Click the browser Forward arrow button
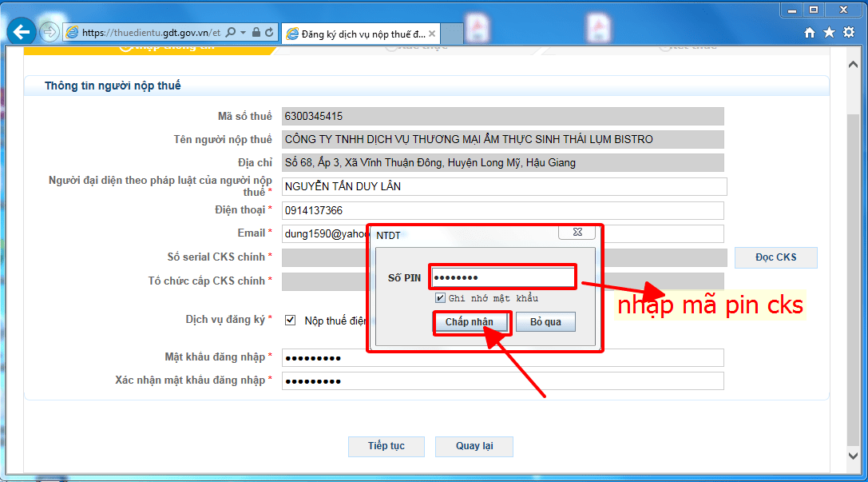This screenshot has height=482, width=868. (49, 32)
